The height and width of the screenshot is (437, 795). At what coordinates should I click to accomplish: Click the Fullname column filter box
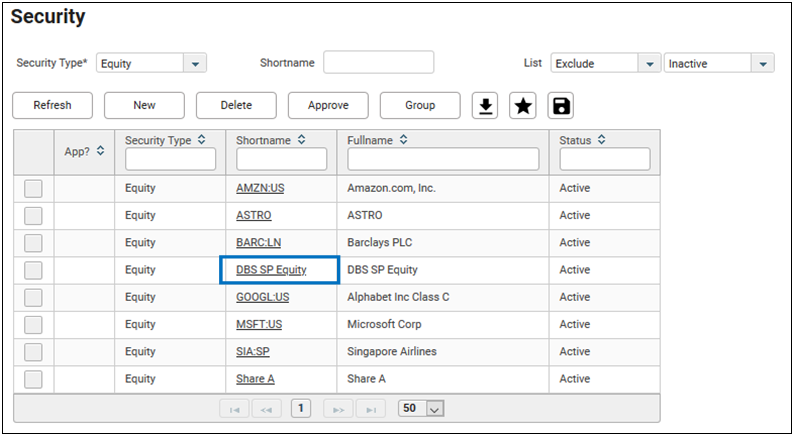point(443,159)
